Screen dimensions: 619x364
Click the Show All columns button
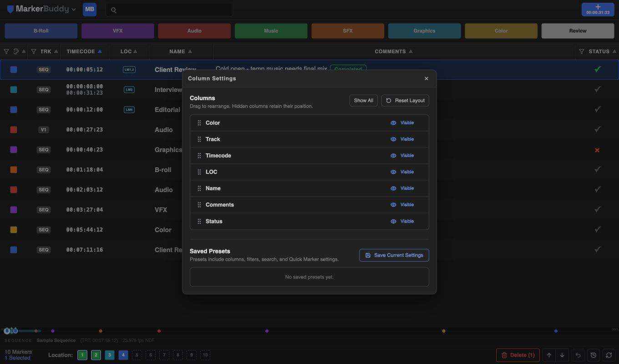(364, 101)
